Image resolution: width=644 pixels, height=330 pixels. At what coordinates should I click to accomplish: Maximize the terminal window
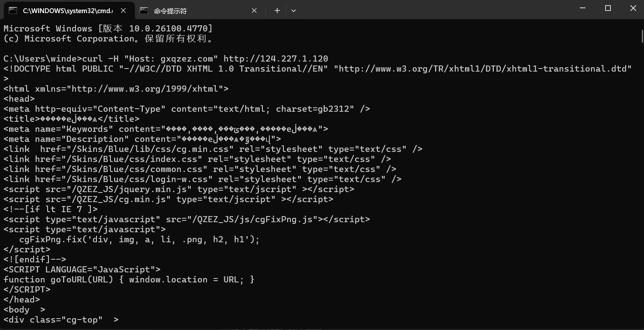(608, 8)
